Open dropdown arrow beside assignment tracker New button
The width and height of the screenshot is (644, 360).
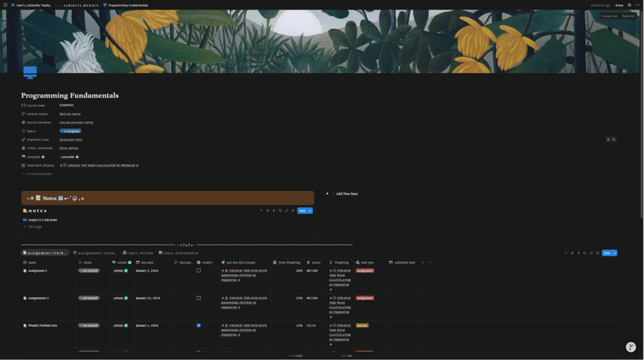click(615, 253)
